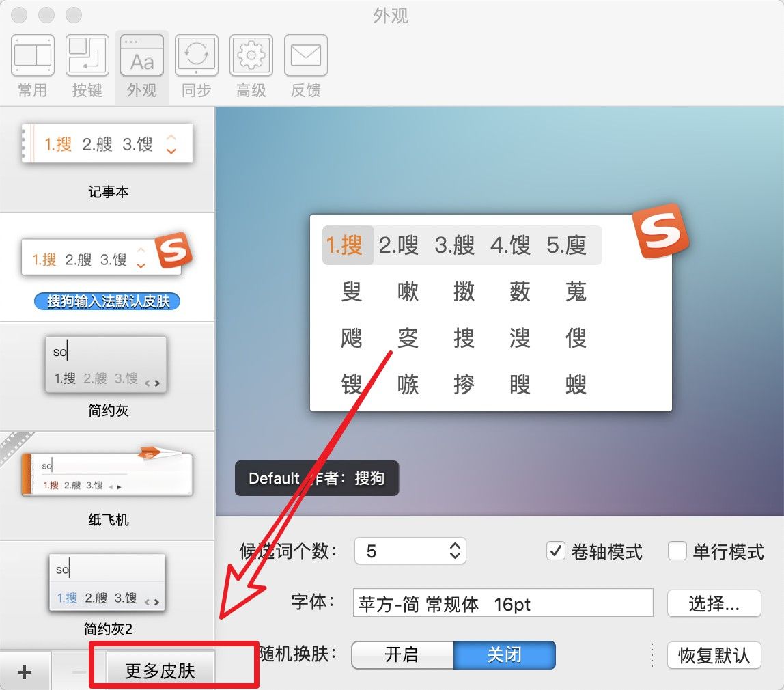Open 更多皮肤 for more skins
Screen dimensions: 784x690
click(x=160, y=670)
